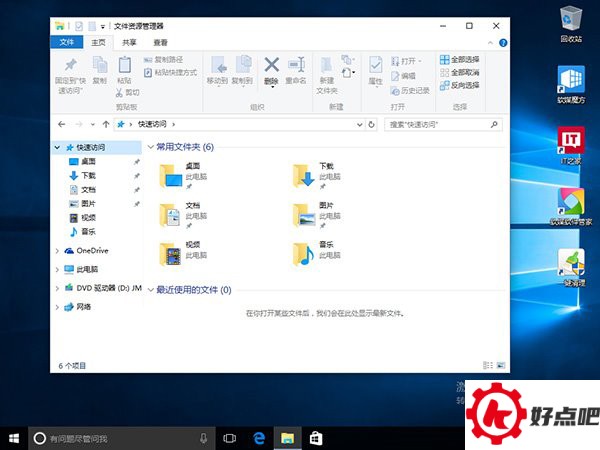Click the 删除 (Delete) X icon
Viewport: 600px width, 450px height.
tap(271, 66)
